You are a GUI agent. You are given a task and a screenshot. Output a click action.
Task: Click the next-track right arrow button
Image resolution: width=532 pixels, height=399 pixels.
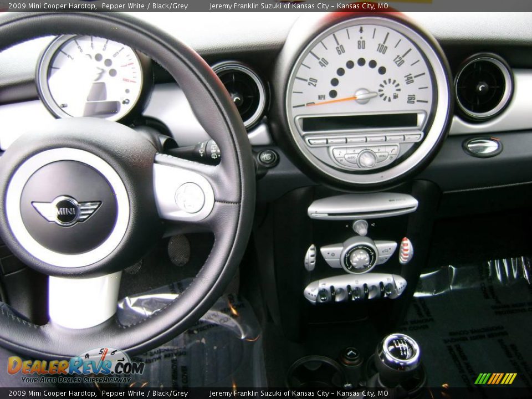(378, 150)
